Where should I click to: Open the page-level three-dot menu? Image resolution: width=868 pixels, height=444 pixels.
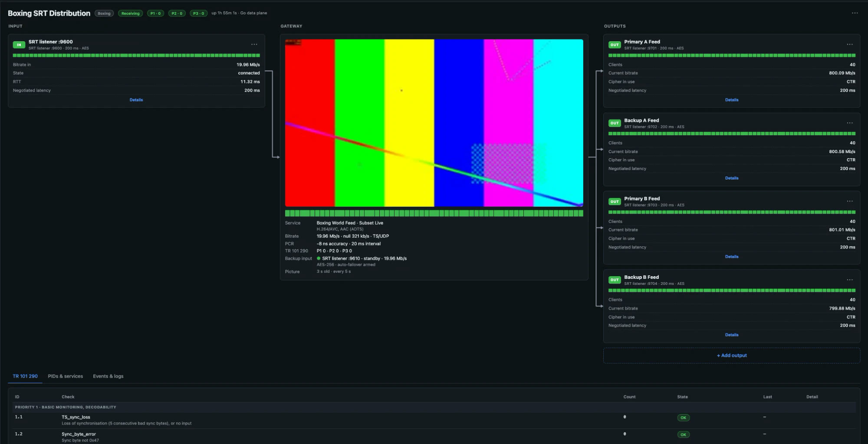click(x=855, y=13)
